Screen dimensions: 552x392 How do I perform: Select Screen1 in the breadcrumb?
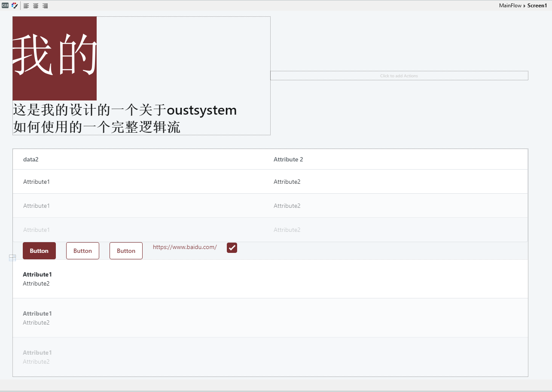click(537, 6)
